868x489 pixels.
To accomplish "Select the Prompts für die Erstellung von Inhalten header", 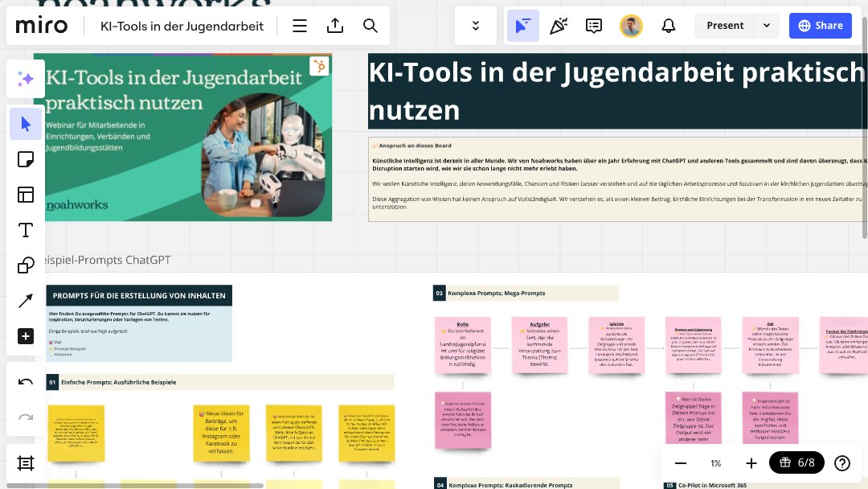I will (139, 296).
